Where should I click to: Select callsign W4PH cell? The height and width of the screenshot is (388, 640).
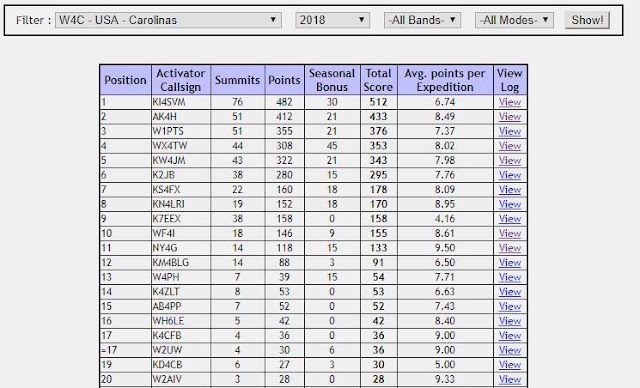tap(181, 277)
